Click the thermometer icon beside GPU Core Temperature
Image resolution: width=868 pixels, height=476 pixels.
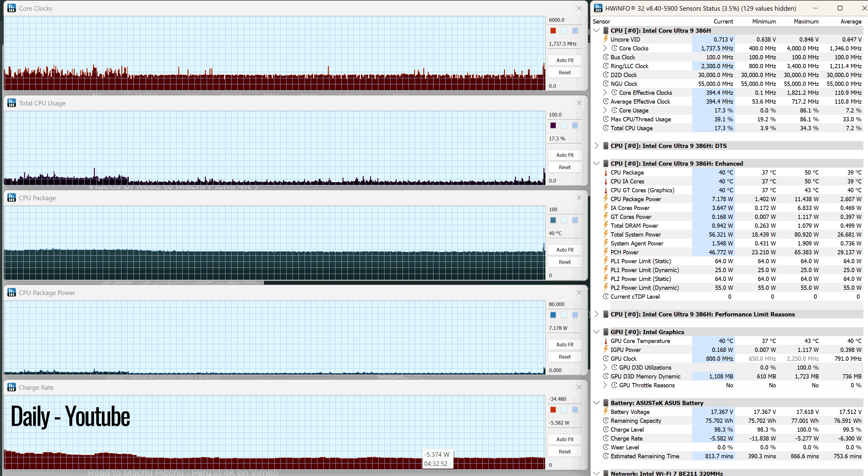(606, 341)
